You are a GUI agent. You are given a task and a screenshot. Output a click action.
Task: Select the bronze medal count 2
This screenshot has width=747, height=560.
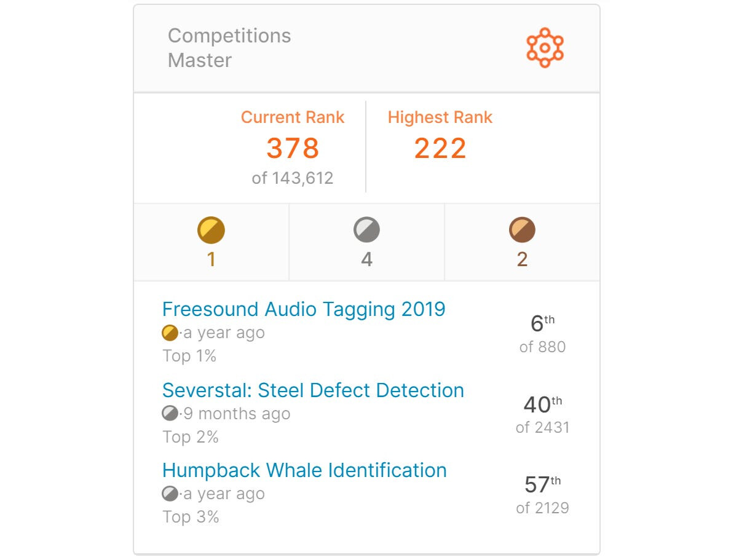pos(522,259)
